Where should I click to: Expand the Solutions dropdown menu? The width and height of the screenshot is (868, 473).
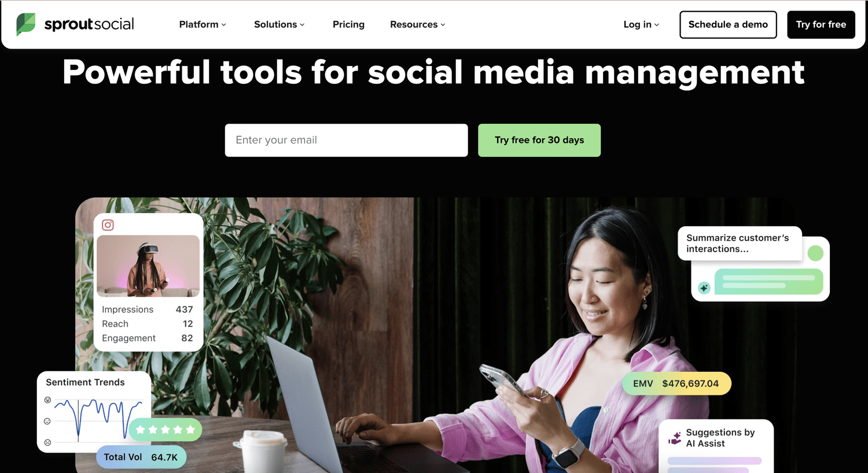click(x=279, y=24)
